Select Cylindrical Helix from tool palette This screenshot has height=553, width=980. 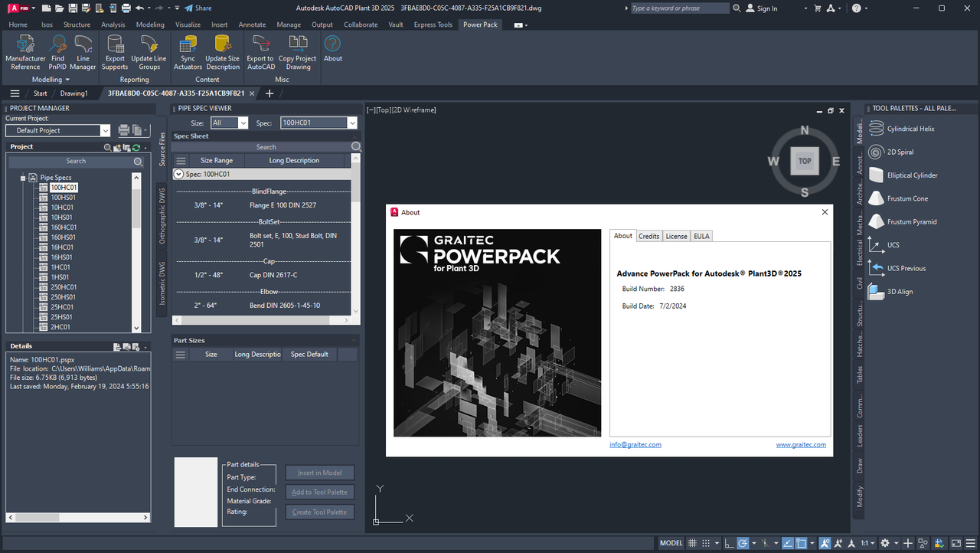(902, 129)
